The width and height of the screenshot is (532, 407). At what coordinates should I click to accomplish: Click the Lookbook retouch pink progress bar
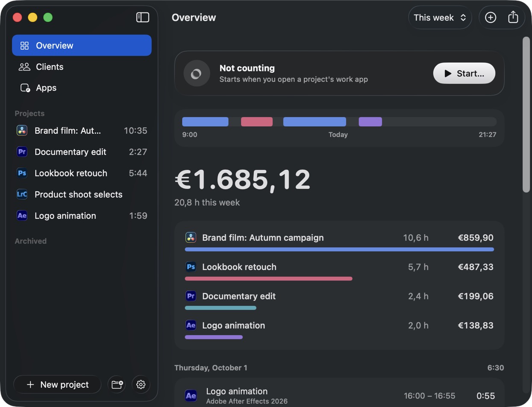click(268, 279)
